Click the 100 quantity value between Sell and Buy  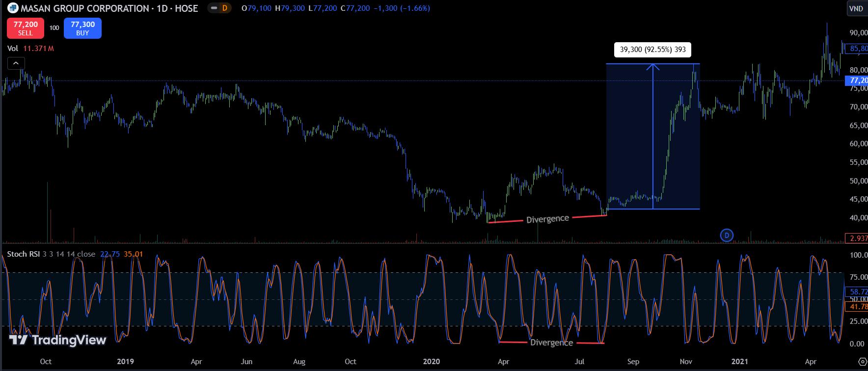coord(54,28)
